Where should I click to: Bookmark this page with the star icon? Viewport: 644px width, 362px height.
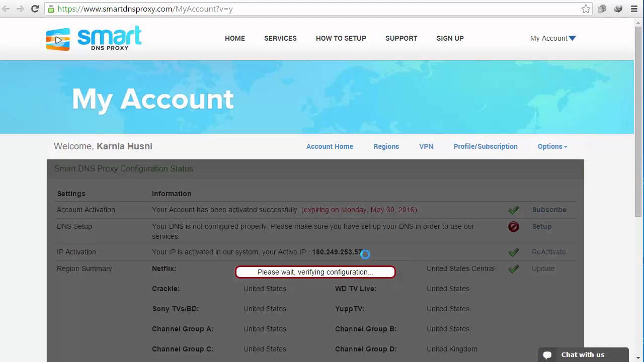click(586, 9)
